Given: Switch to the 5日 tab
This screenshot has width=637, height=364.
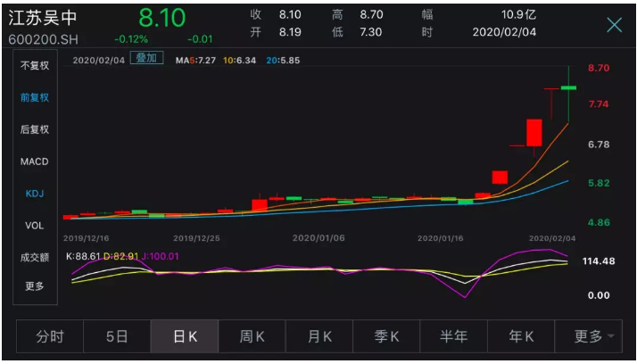Looking at the screenshot, I should pos(117,336).
